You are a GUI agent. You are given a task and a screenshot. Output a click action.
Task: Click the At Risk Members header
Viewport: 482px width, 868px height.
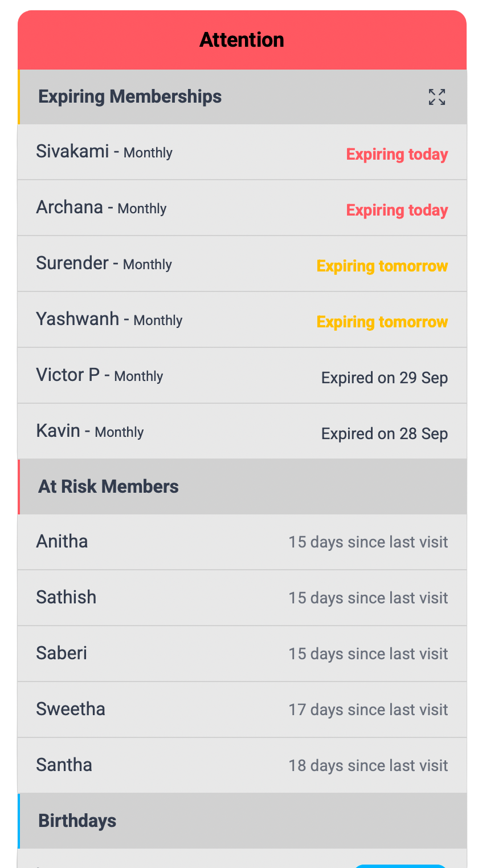[108, 486]
